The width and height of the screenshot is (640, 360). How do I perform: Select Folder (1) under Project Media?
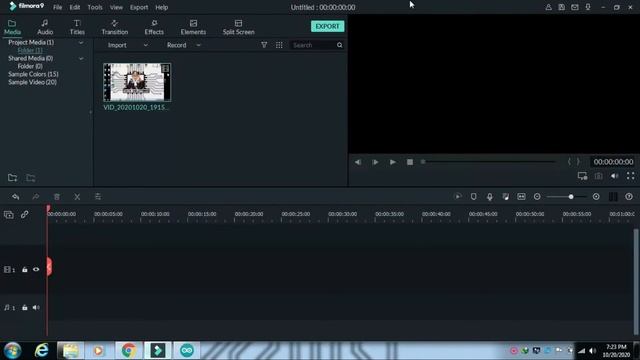[x=30, y=50]
